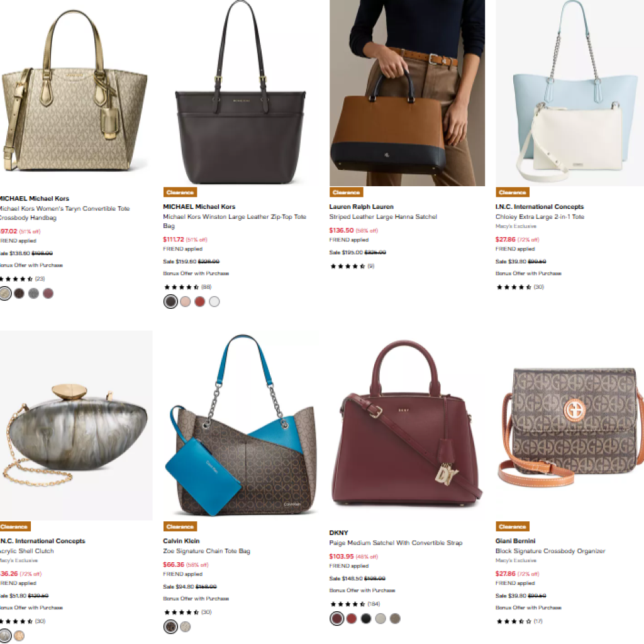Image resolution: width=644 pixels, height=644 pixels.
Task: Open the Michael Kors Taryn tote product image
Action: (x=74, y=93)
